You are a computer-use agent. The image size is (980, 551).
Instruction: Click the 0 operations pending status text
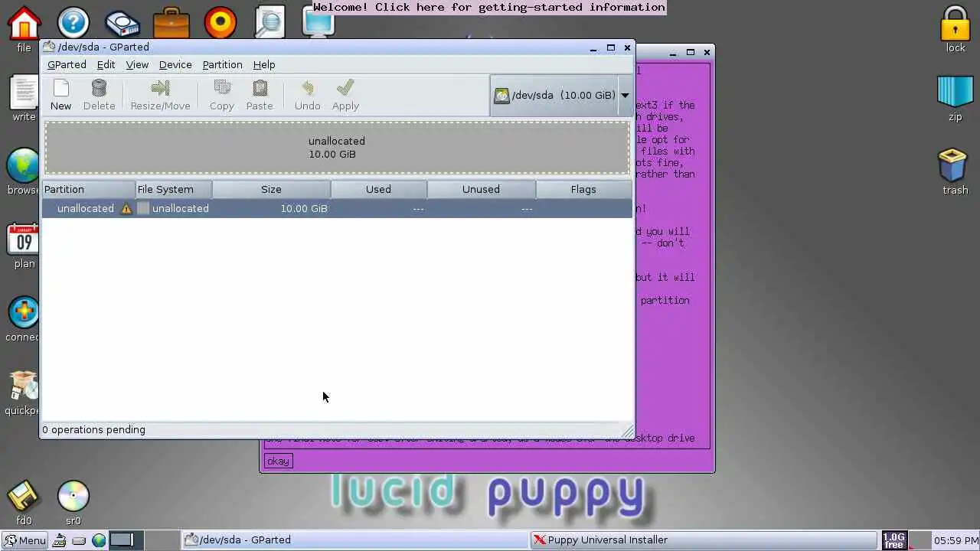click(93, 430)
